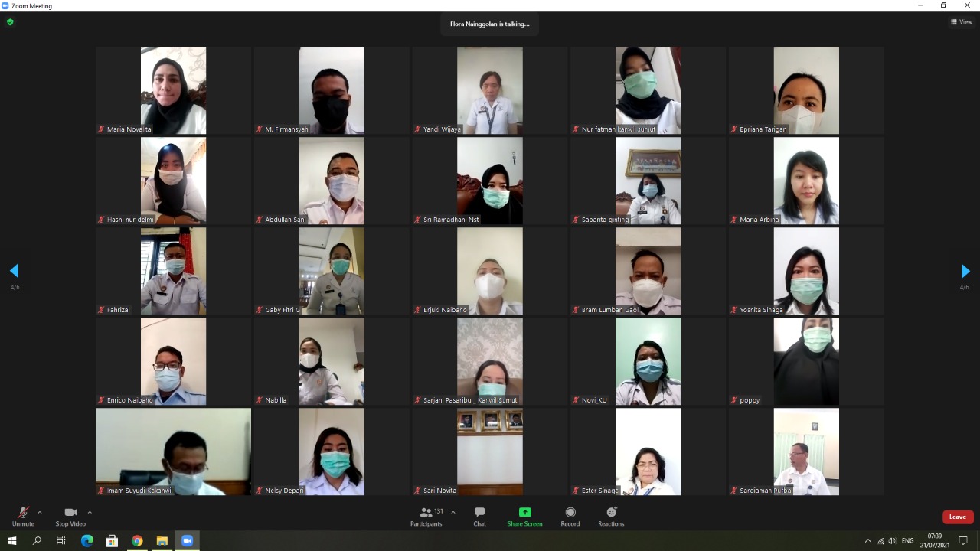The height and width of the screenshot is (551, 980).
Task: Click the system volume icon in tray
Action: 892,541
